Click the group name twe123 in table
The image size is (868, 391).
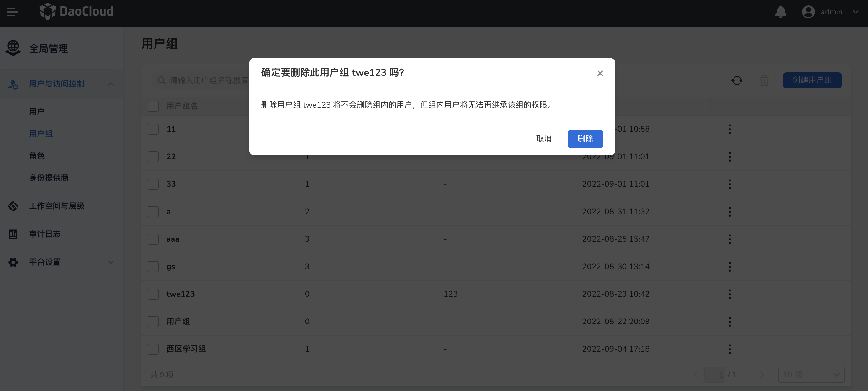[x=181, y=294]
